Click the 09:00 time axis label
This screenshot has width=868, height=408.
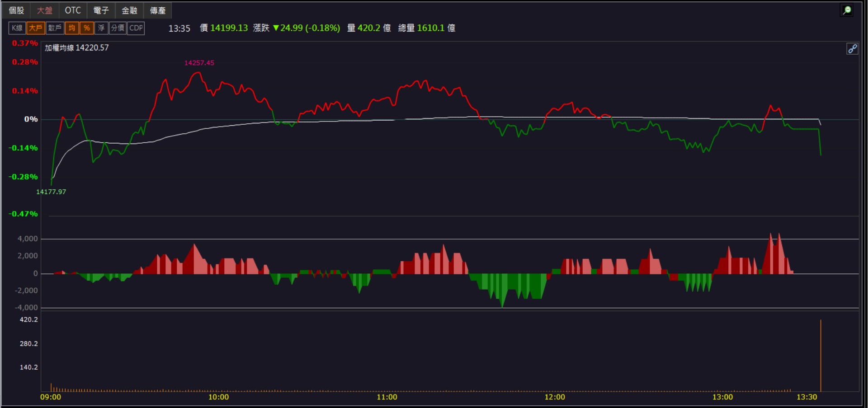coord(51,397)
